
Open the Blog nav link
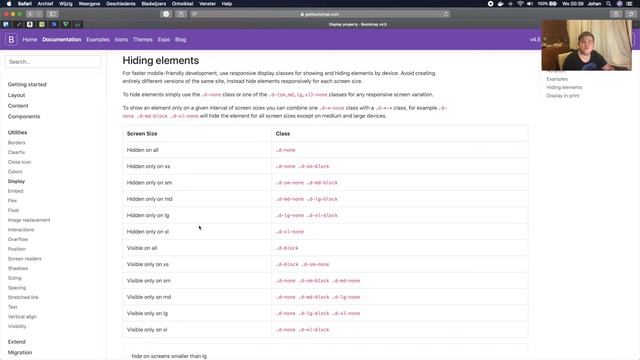click(180, 40)
